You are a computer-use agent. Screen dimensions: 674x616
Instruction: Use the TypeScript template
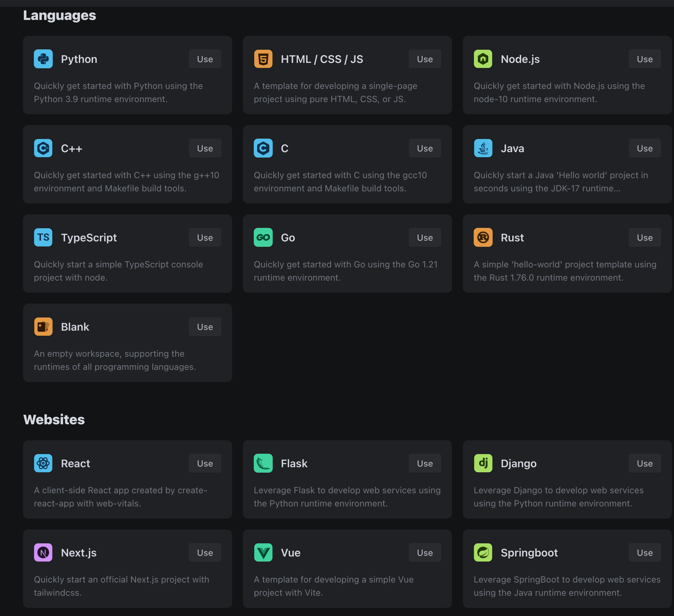205,237
